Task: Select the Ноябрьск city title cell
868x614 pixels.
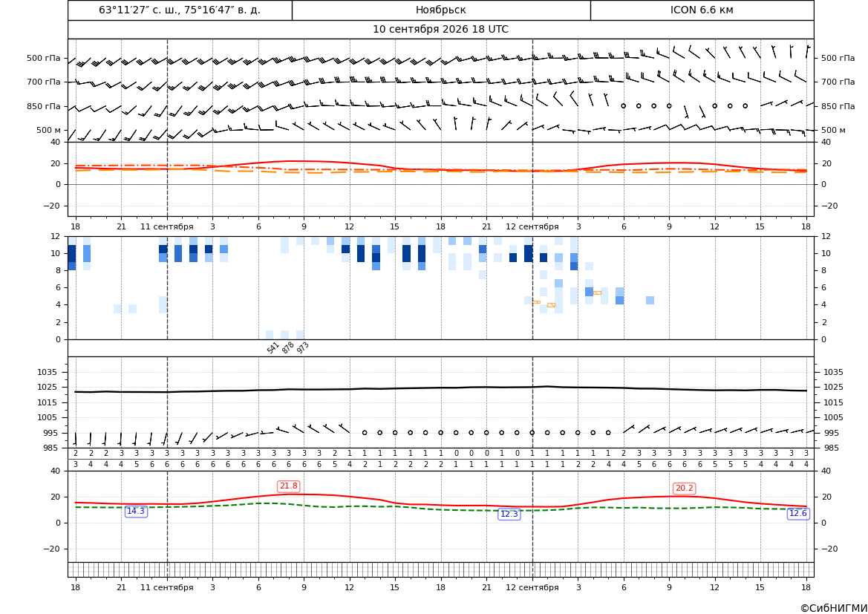Action: [x=441, y=10]
